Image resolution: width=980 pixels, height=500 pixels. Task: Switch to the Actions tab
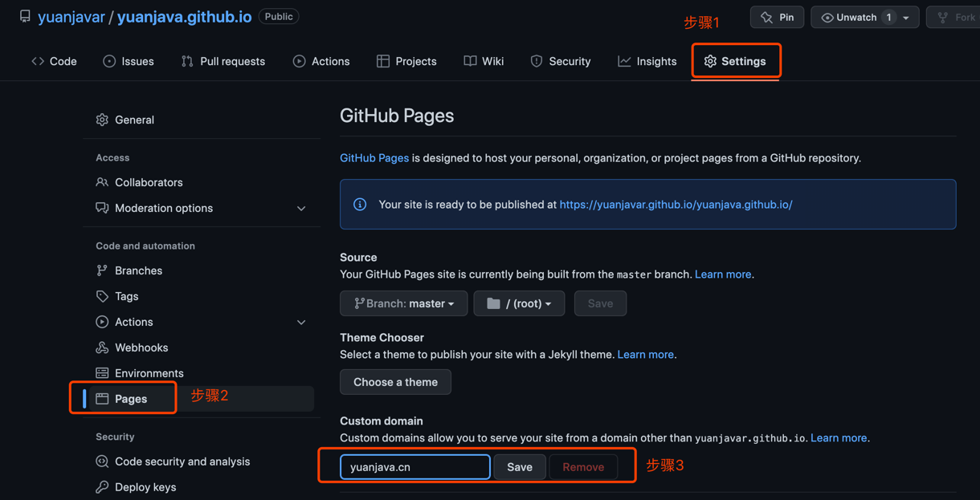321,61
